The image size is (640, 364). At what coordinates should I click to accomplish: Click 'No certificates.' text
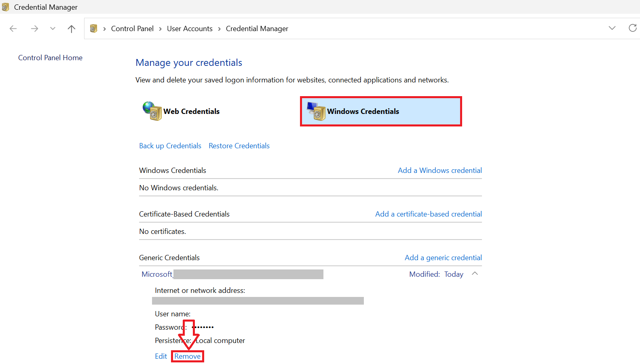[163, 231]
